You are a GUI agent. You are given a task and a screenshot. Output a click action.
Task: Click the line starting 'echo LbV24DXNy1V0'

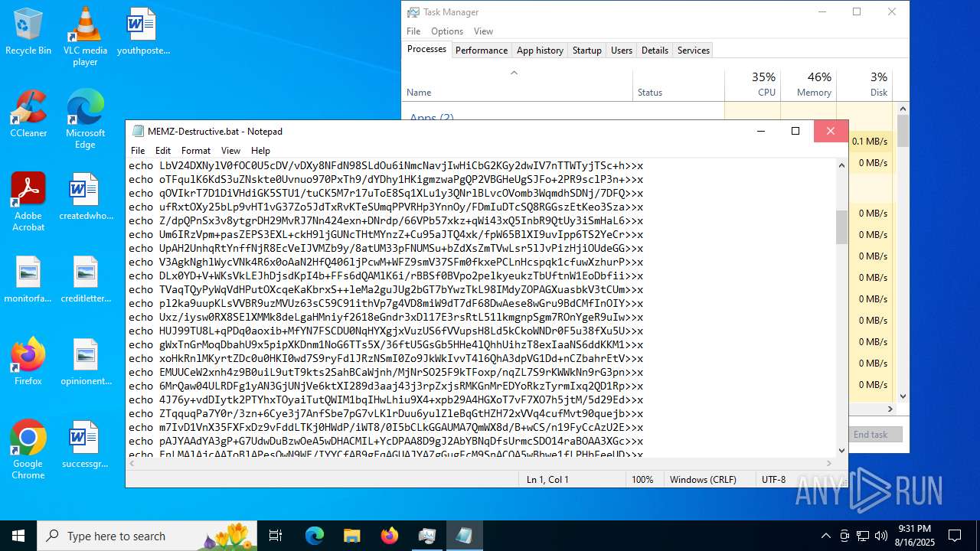tap(386, 165)
